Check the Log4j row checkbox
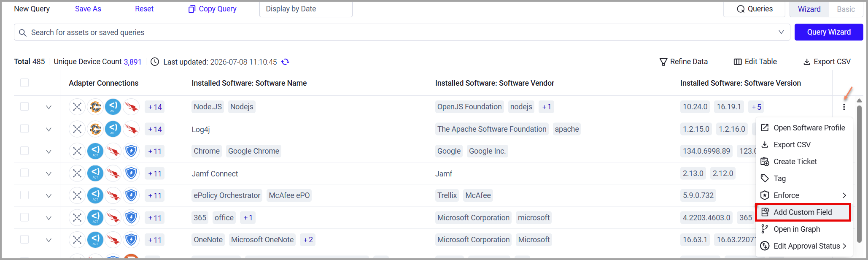 [x=24, y=128]
